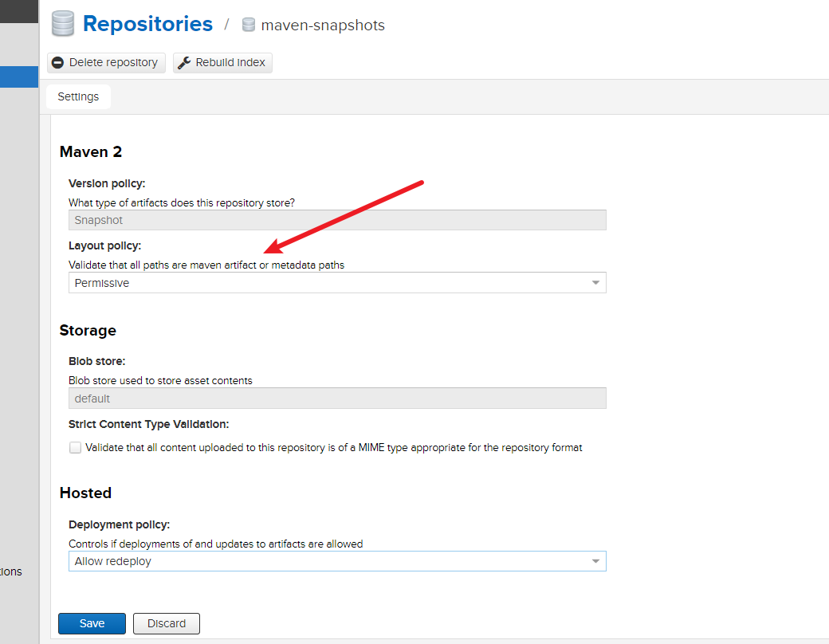829x644 pixels.
Task: Click the Permissive layout policy field
Action: (x=327, y=283)
